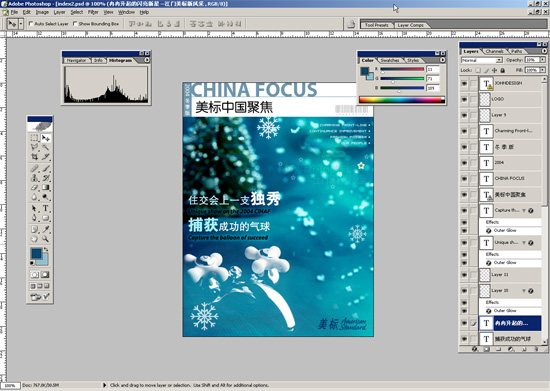
Task: Switch to the Channels tab
Action: [x=495, y=51]
